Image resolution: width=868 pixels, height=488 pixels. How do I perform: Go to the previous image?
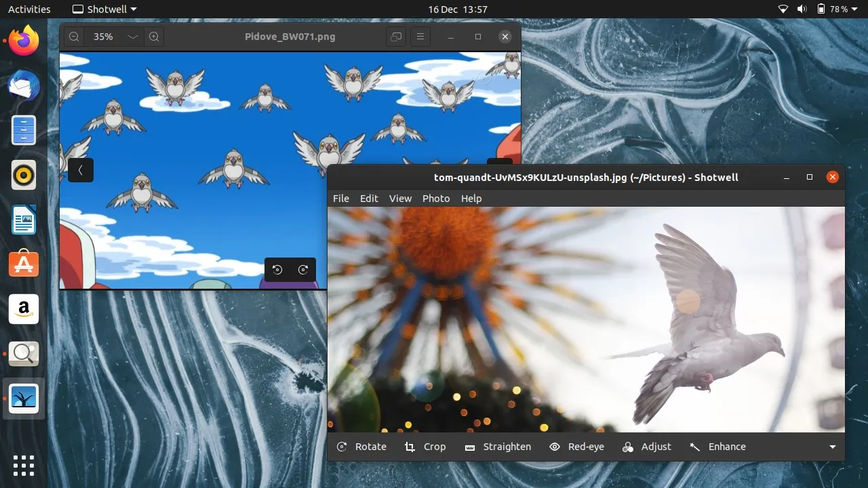coord(81,170)
